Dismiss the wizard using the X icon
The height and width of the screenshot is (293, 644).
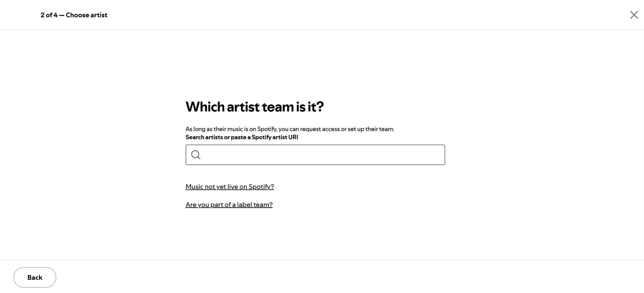(634, 15)
